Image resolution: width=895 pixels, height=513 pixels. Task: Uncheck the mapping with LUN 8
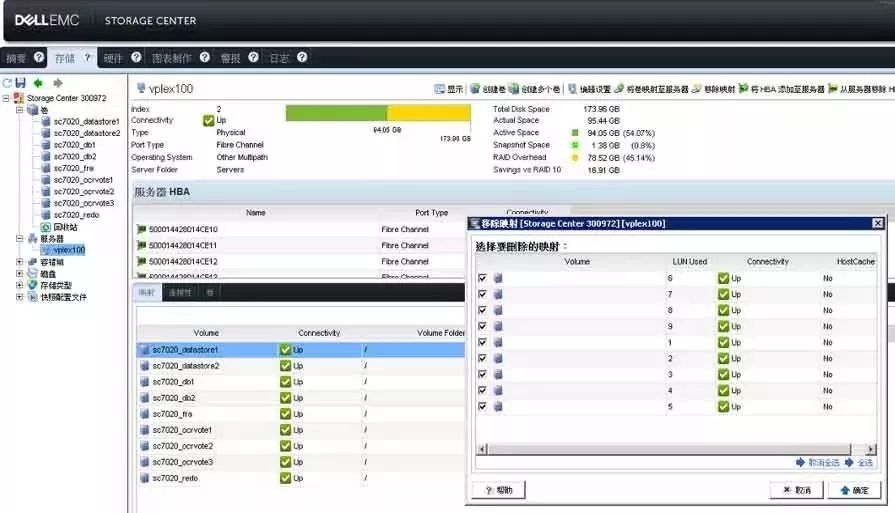click(x=483, y=310)
